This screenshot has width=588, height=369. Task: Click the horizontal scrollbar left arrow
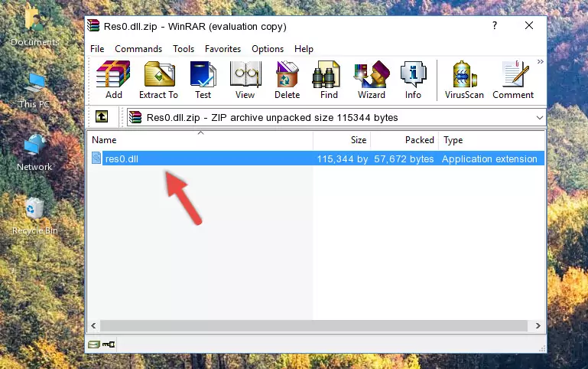click(94, 325)
